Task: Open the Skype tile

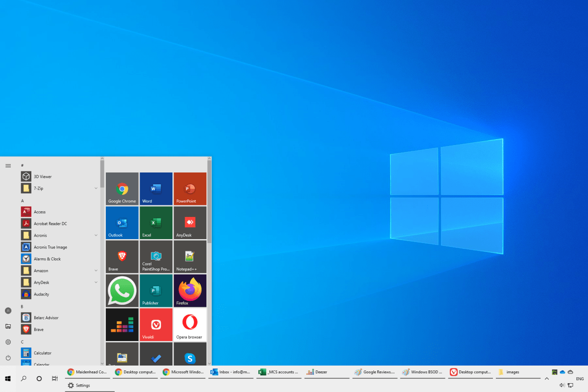Action: (190, 354)
